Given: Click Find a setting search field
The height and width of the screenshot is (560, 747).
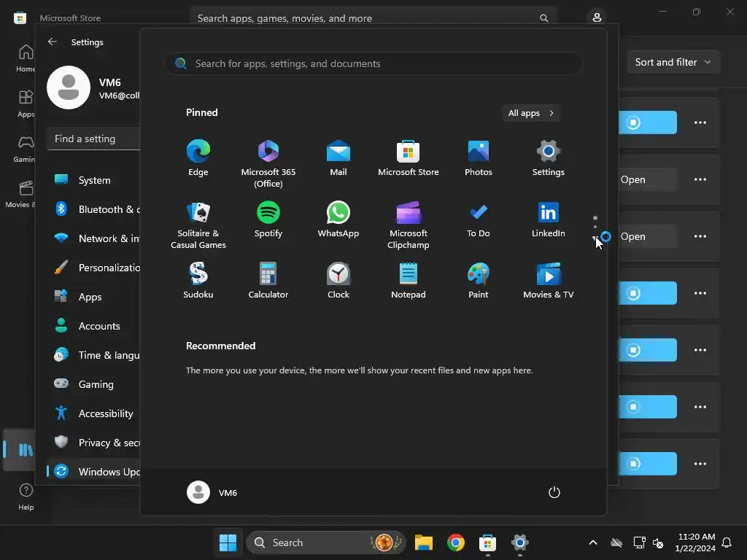Looking at the screenshot, I should 94,139.
